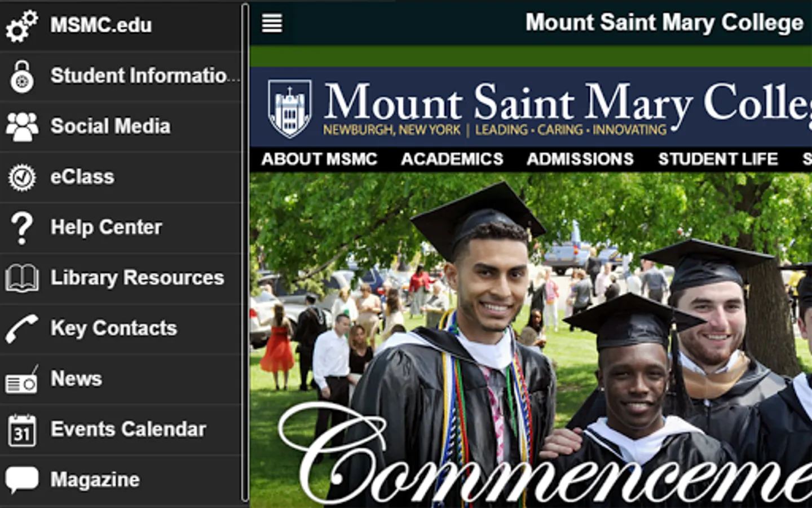Image resolution: width=812 pixels, height=508 pixels.
Task: Click the Commencement graduates hero image
Action: pyautogui.click(x=531, y=340)
